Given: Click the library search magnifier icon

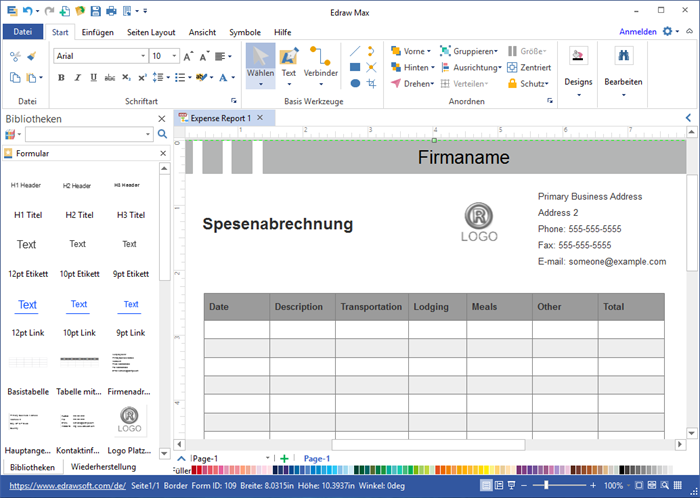Looking at the screenshot, I should pos(15,134).
